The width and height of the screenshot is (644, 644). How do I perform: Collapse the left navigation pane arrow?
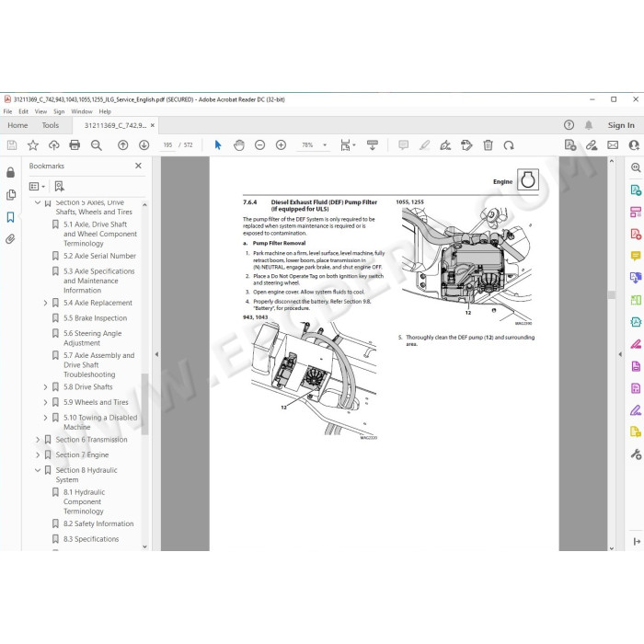pyautogui.click(x=156, y=354)
